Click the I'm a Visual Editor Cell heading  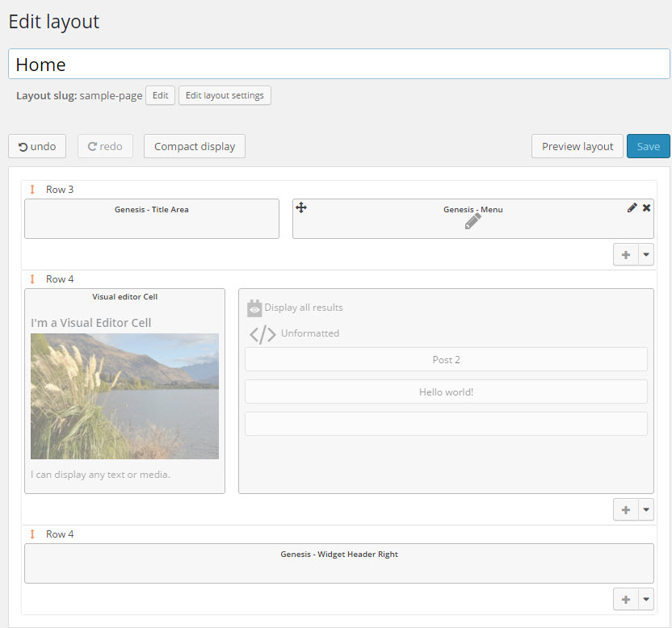coord(90,323)
